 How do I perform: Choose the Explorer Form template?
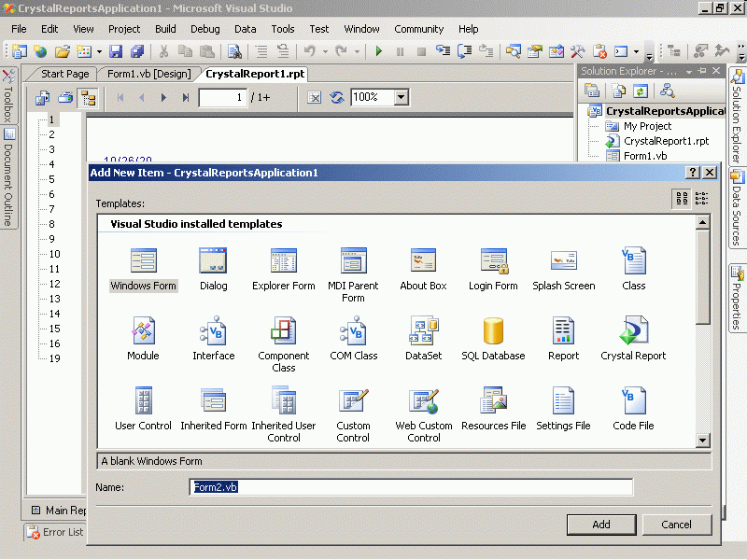pos(284,269)
